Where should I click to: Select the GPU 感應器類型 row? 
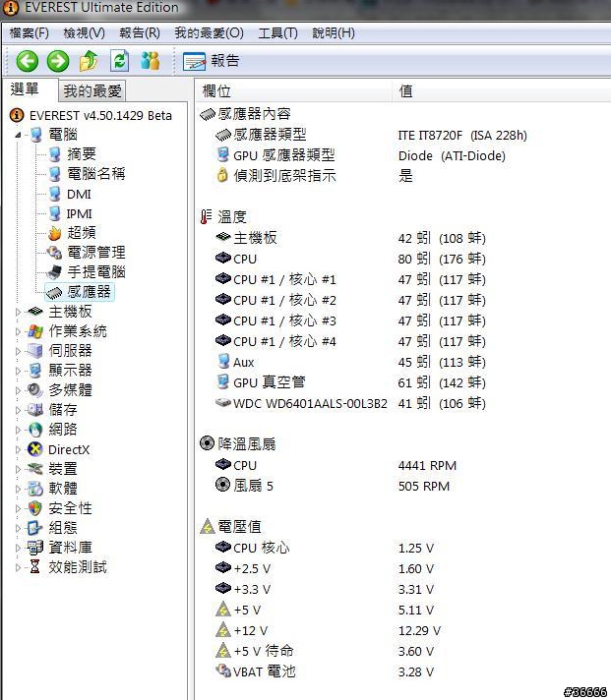pyautogui.click(x=361, y=155)
